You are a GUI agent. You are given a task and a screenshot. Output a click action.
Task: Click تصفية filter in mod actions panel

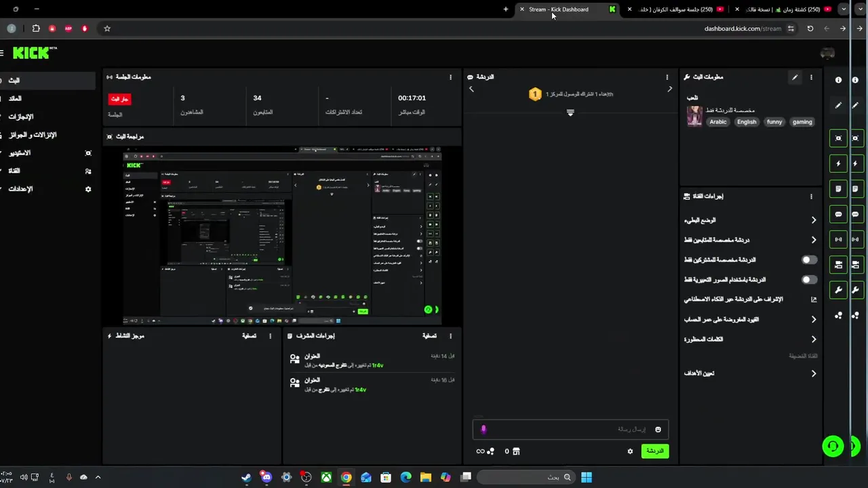(429, 335)
